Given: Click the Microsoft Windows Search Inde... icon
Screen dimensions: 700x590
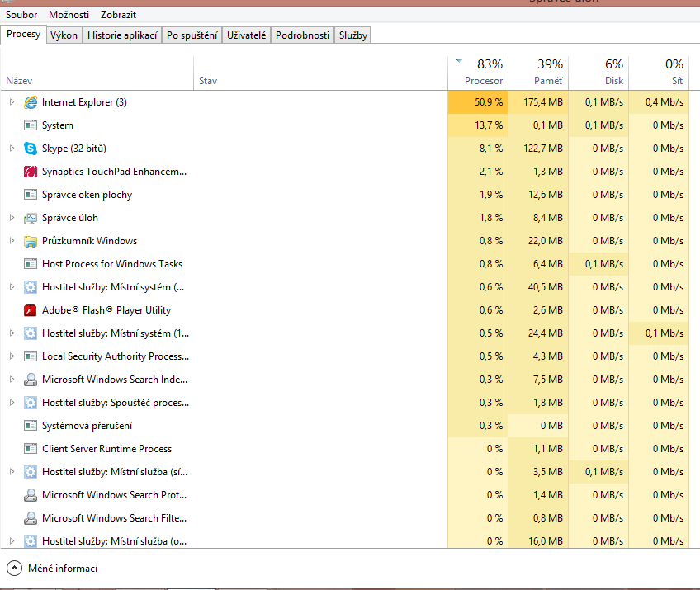Looking at the screenshot, I should click(31, 380).
